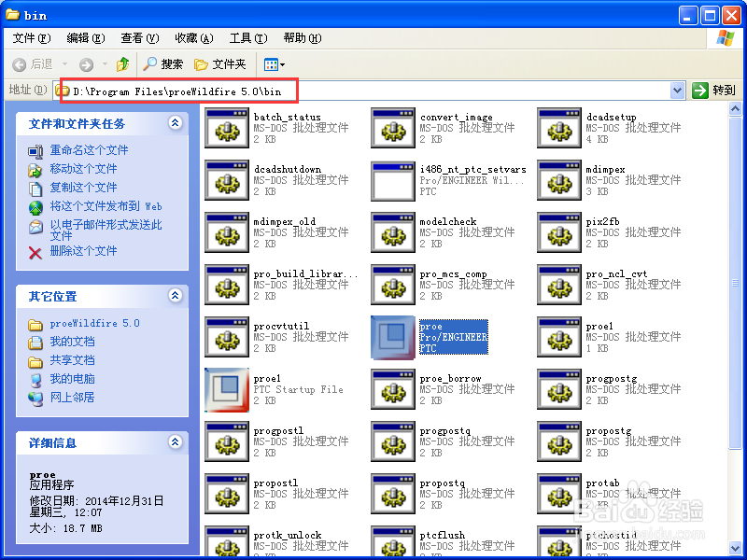
Task: Collapse the 其它位置 panel
Action: point(175,296)
